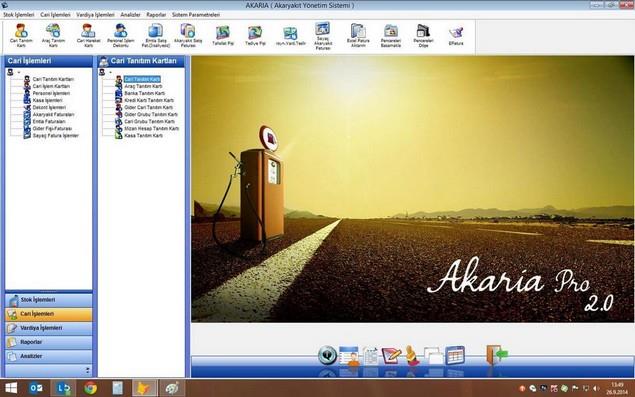Screen dimensions: 635x397
Task: Open the Sistem Parametreleri menu
Action: (x=196, y=15)
